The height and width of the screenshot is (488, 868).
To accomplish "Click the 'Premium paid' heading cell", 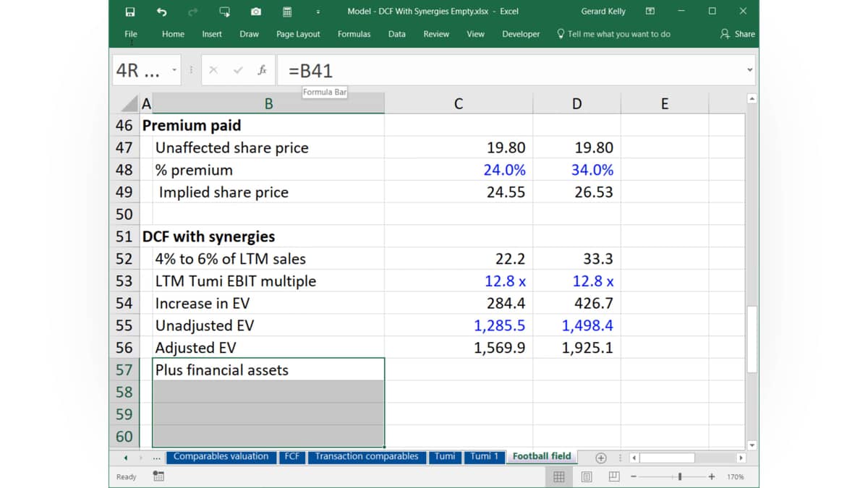I will point(191,125).
